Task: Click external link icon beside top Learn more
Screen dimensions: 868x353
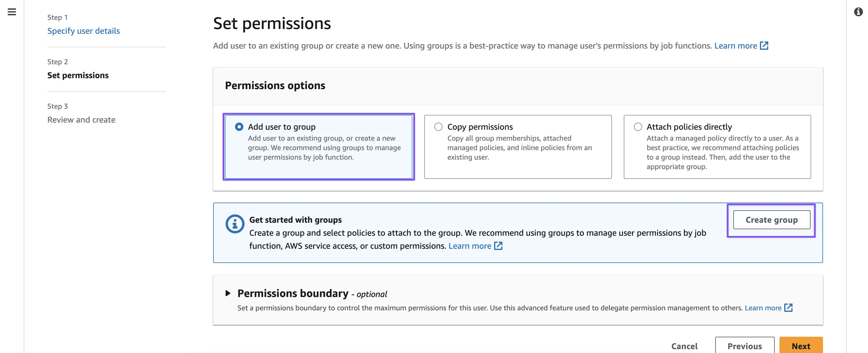Action: click(x=764, y=46)
